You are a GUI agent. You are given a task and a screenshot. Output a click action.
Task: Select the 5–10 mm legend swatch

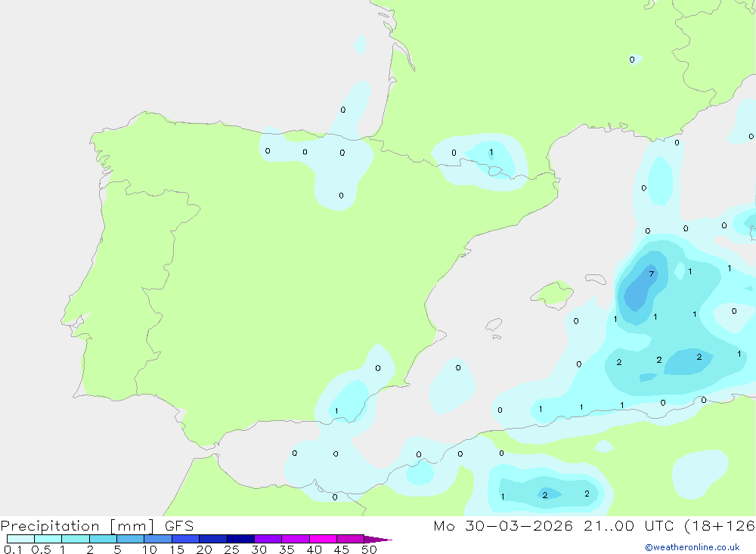click(130, 539)
